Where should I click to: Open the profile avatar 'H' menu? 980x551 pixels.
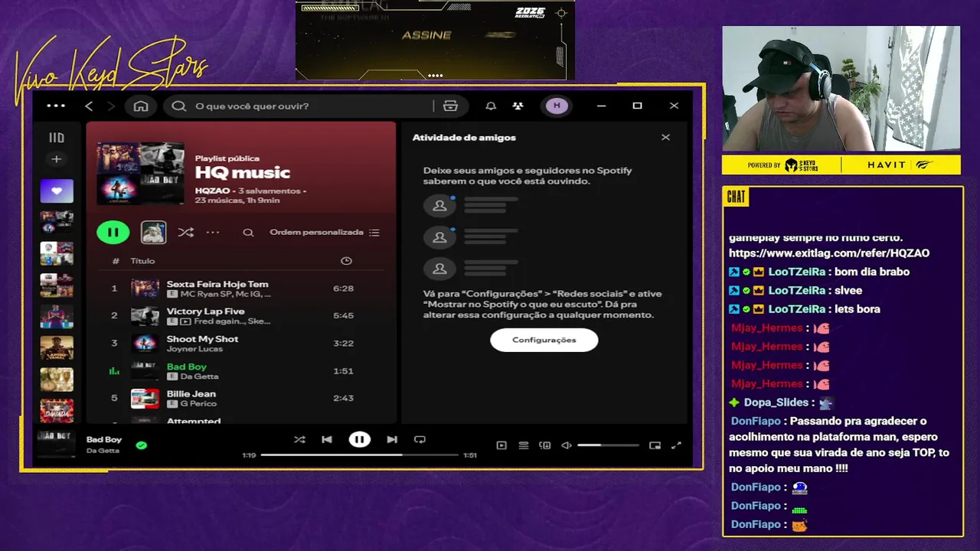coord(557,106)
